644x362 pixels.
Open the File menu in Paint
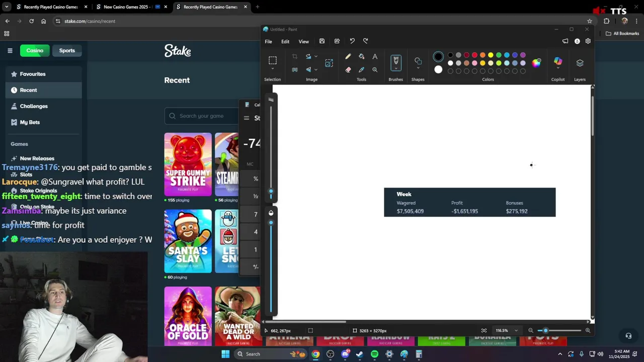click(269, 41)
